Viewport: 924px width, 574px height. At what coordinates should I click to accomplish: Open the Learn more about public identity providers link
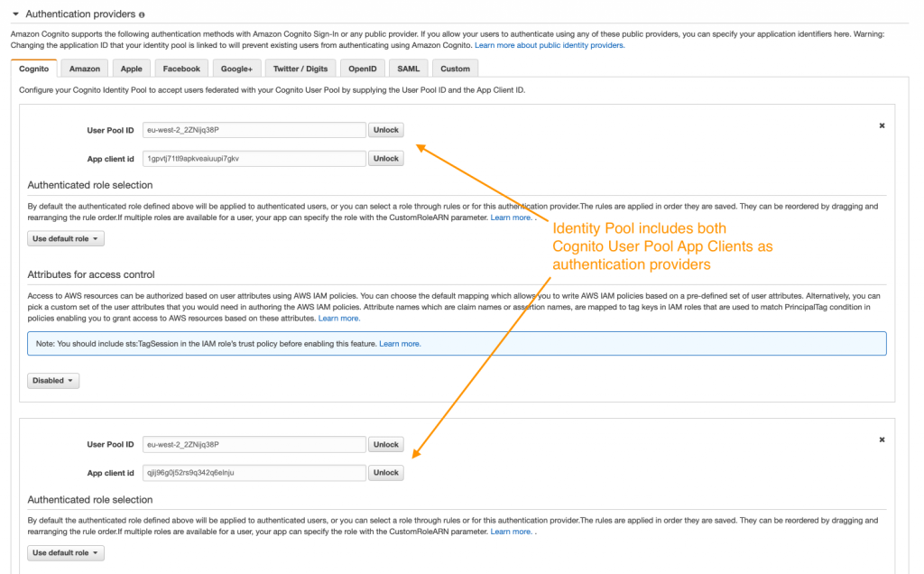pos(550,45)
